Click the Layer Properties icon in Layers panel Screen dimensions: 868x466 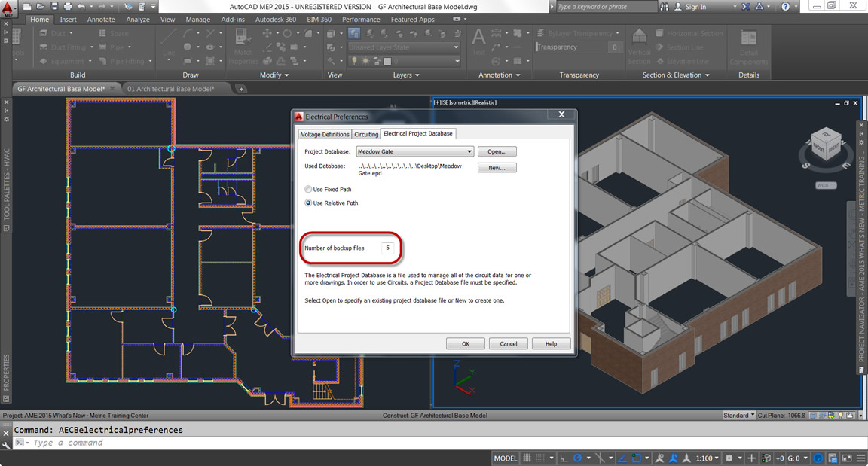point(354,33)
